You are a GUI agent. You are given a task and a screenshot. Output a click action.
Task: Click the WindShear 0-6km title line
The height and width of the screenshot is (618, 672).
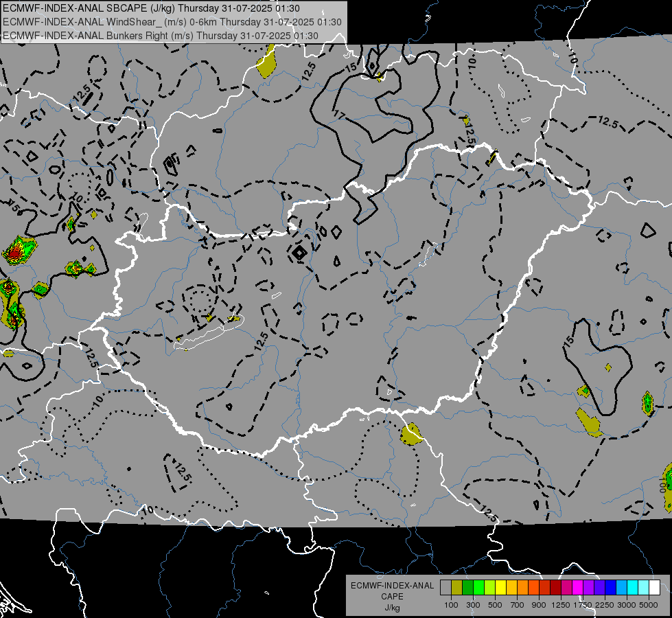[172, 22]
